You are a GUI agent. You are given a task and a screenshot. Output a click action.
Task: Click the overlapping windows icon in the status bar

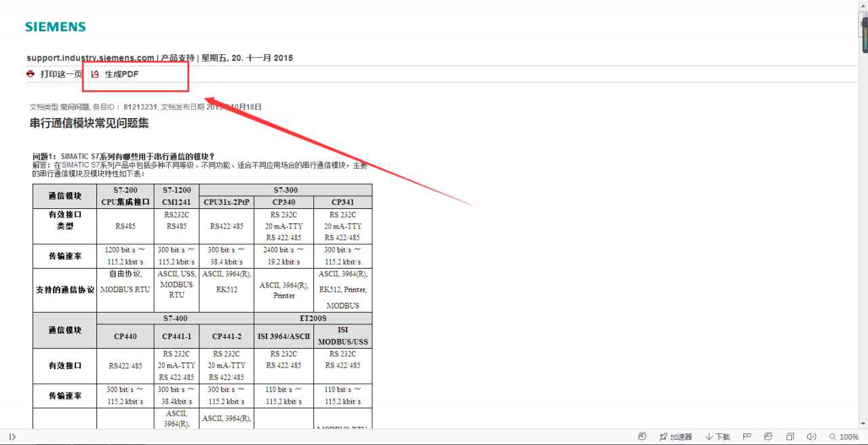point(790,437)
